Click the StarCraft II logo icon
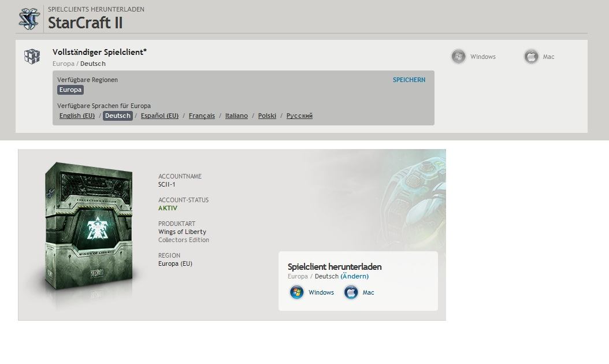 click(x=29, y=18)
